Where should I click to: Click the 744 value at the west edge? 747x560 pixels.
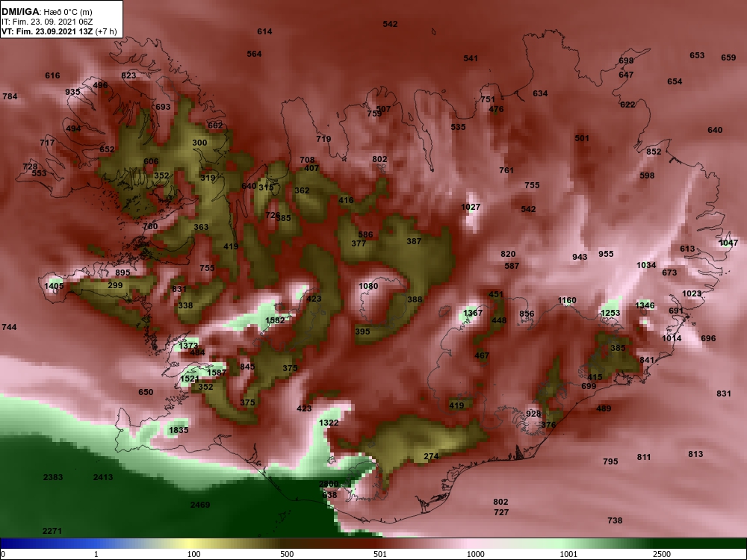9,327
